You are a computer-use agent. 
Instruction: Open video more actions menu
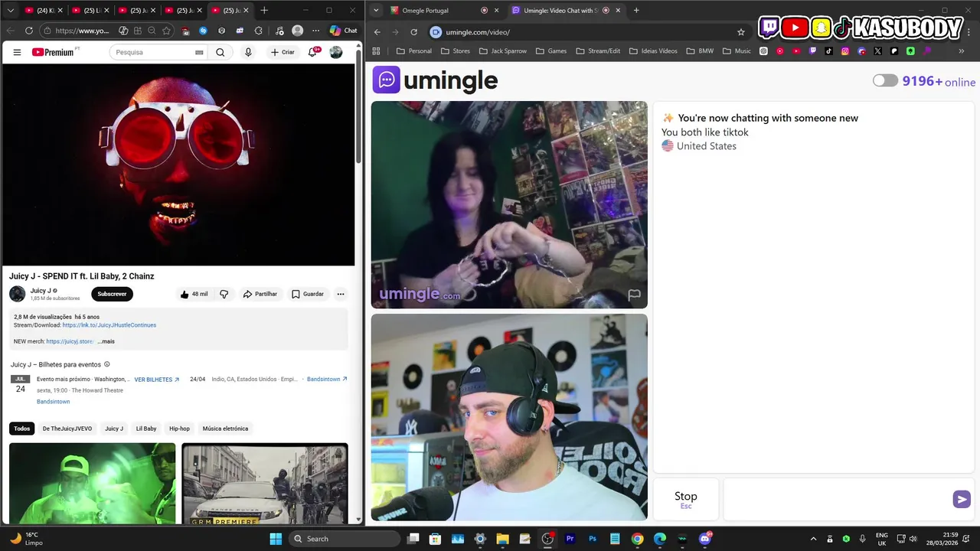(x=341, y=294)
